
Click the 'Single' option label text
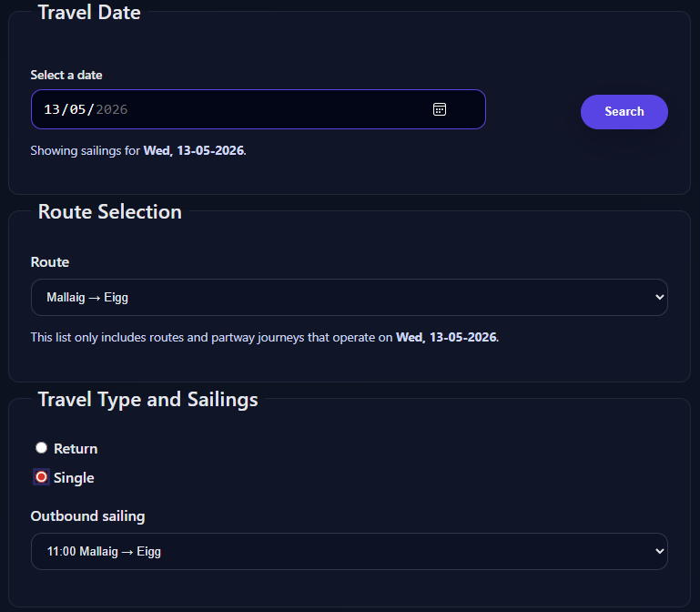coord(74,478)
